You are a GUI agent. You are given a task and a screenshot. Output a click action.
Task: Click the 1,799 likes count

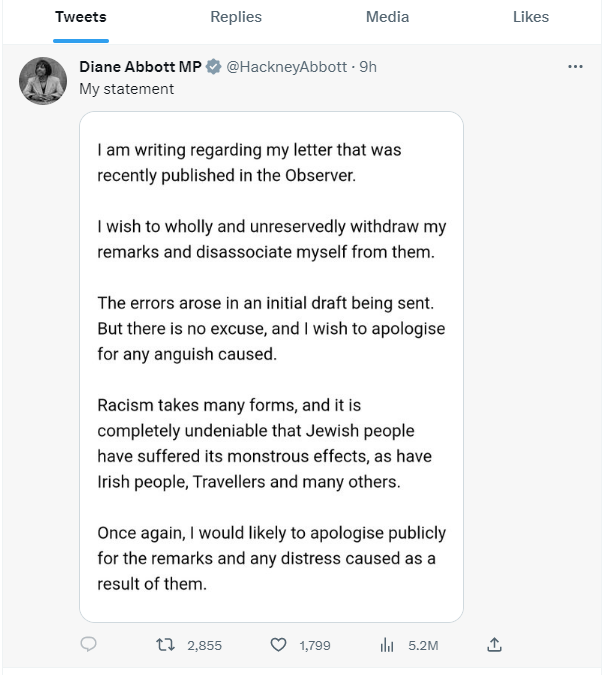(314, 646)
